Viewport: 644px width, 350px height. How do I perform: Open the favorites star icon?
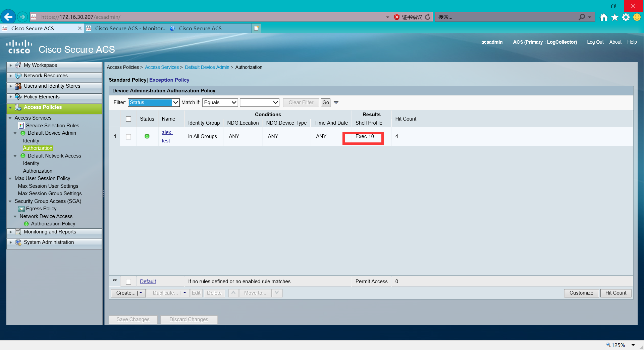[x=614, y=17]
